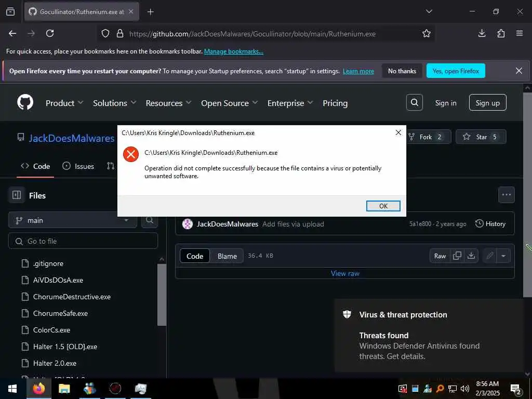Expand the Enterprise menu
This screenshot has height=399, width=532.
coord(290,103)
